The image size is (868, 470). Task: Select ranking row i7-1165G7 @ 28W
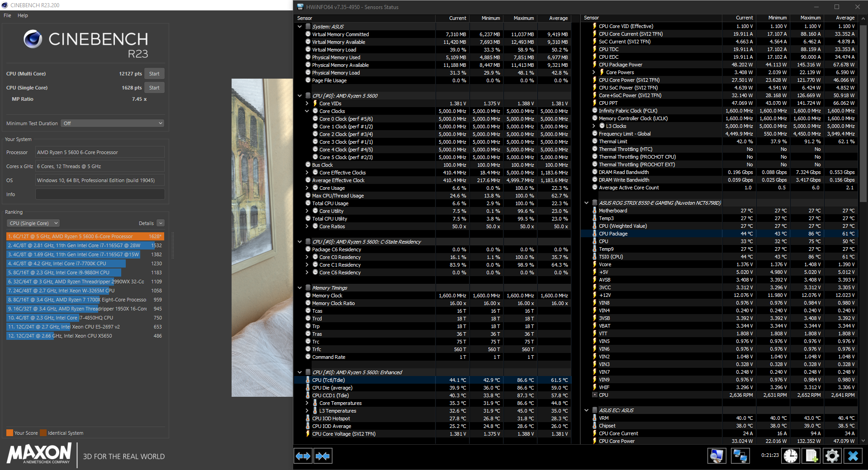pyautogui.click(x=85, y=245)
